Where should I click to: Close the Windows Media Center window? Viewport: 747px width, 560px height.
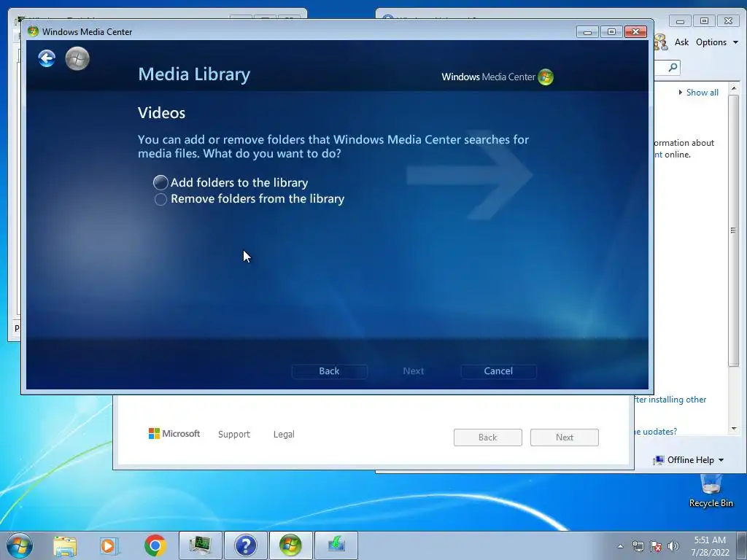tap(635, 32)
